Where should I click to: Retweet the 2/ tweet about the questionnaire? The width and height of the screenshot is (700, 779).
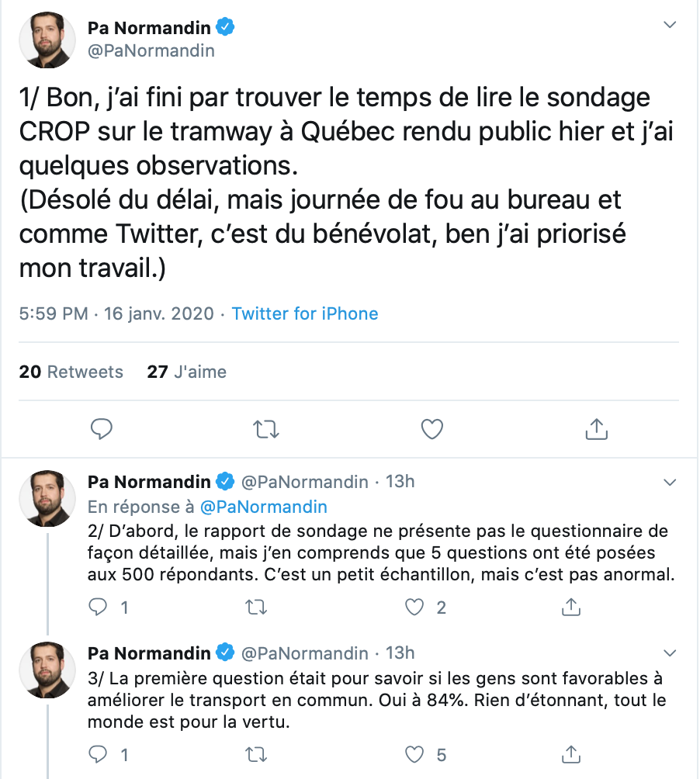coord(256,607)
